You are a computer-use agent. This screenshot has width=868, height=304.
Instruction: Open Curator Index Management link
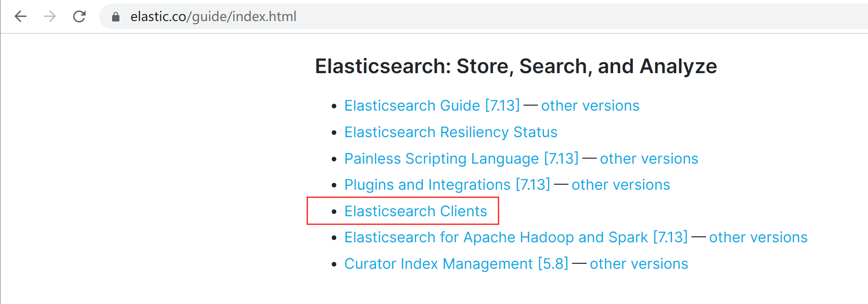pos(438,264)
